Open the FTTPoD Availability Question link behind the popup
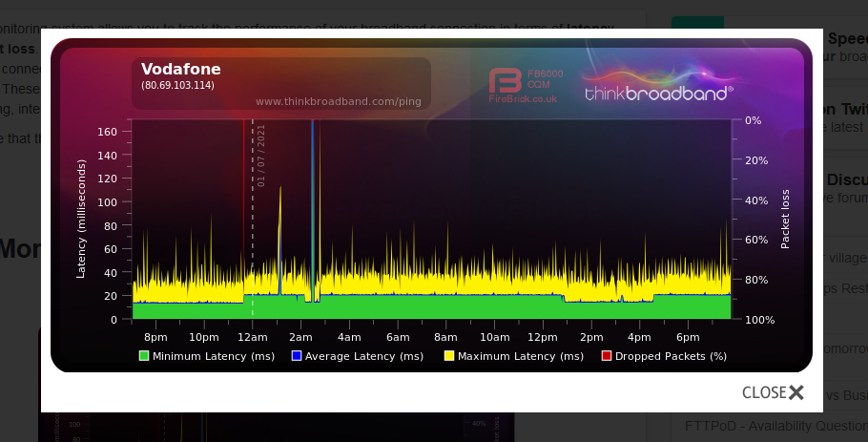Screen dimensions: 868x442 pos(776,426)
